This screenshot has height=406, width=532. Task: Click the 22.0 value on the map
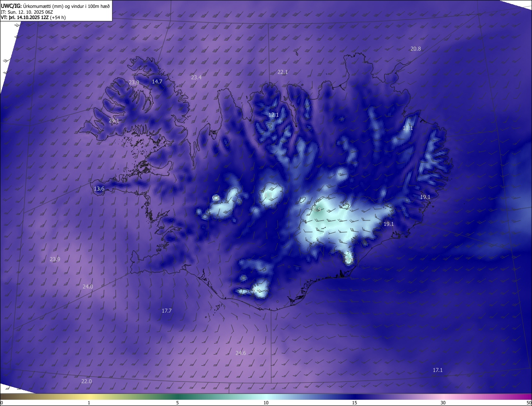point(86,381)
